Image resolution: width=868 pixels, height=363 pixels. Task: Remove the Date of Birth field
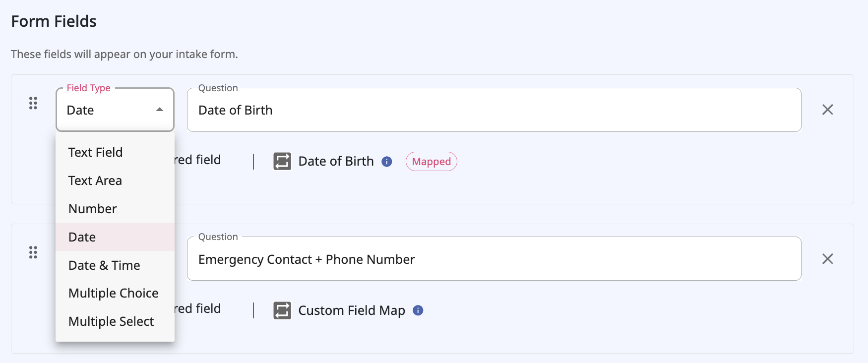pyautogui.click(x=828, y=110)
